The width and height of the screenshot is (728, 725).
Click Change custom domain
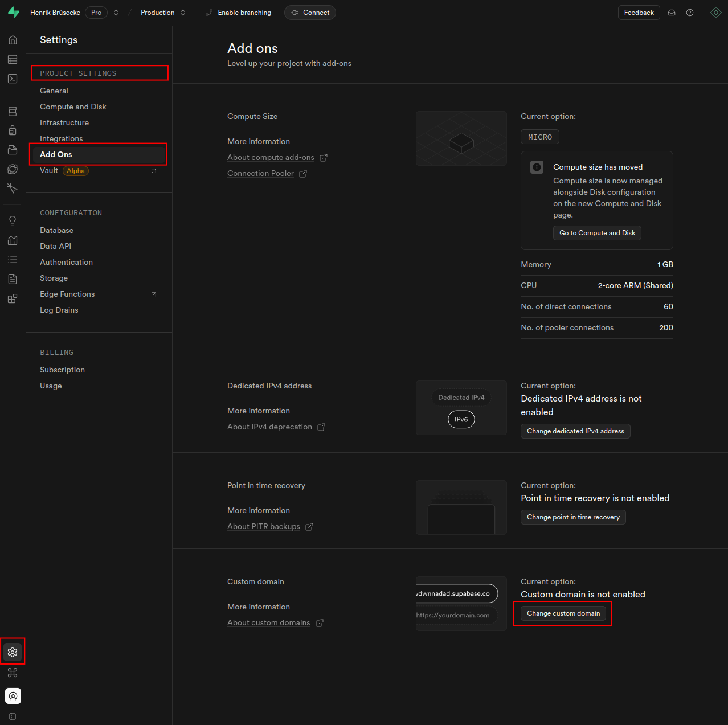click(563, 613)
